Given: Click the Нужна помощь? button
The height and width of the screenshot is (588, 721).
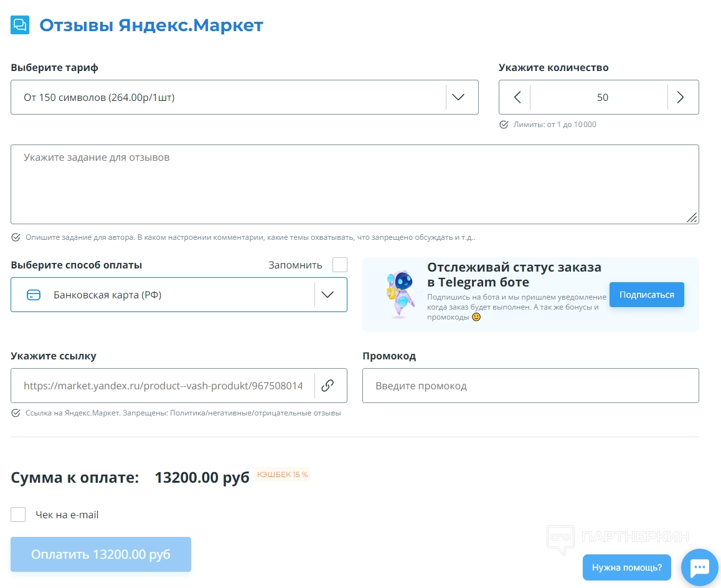Looking at the screenshot, I should [x=627, y=567].
